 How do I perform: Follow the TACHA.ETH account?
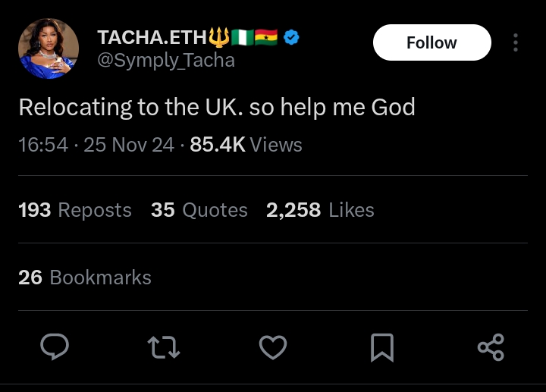431,42
